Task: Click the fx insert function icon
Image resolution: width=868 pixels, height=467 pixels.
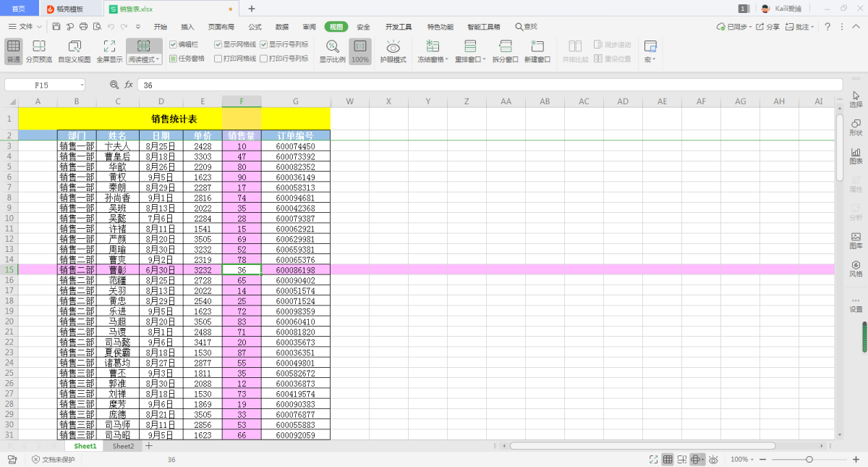Action: [x=129, y=85]
